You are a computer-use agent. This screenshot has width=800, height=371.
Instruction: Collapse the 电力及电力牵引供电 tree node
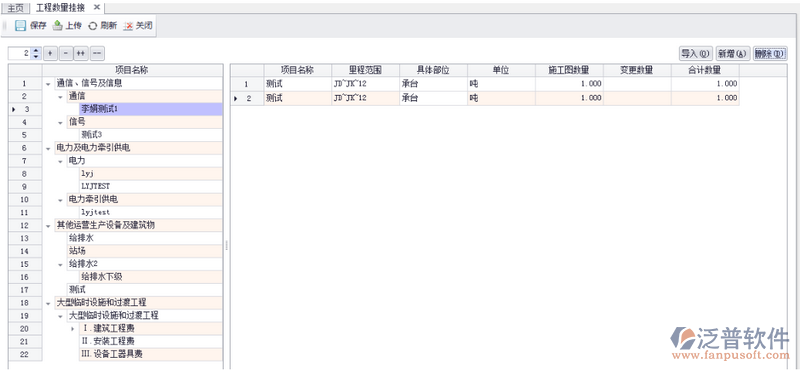[48, 149]
